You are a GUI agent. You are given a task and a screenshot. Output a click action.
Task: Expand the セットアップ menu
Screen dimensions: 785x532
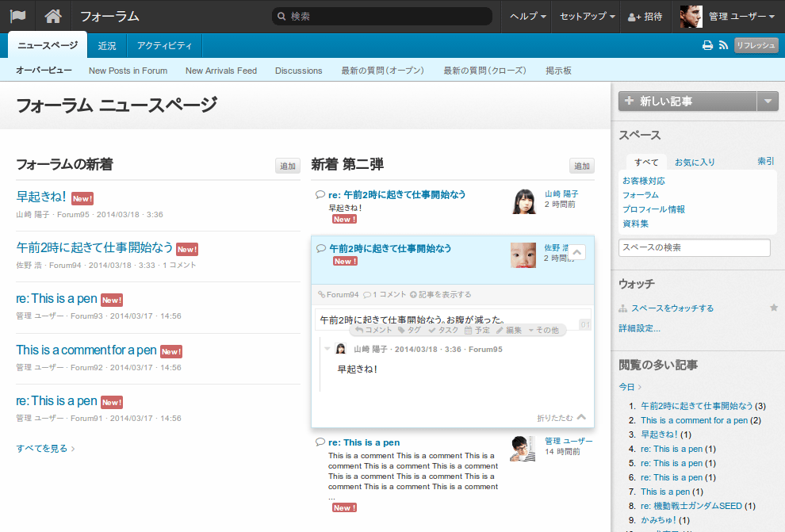coord(586,17)
